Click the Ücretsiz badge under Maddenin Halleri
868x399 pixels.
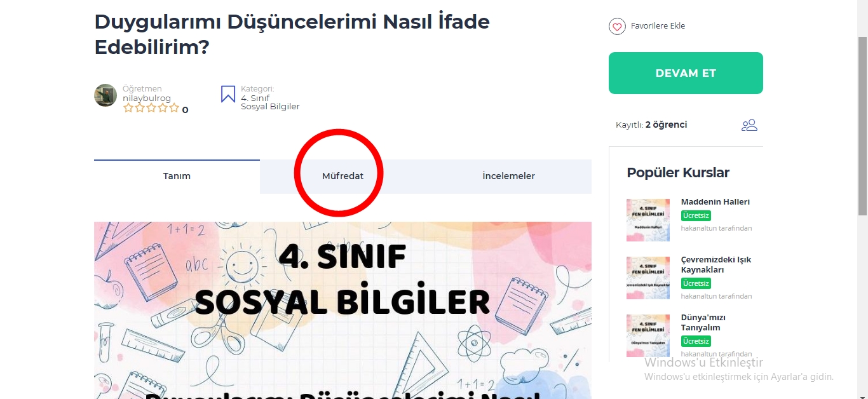click(696, 215)
